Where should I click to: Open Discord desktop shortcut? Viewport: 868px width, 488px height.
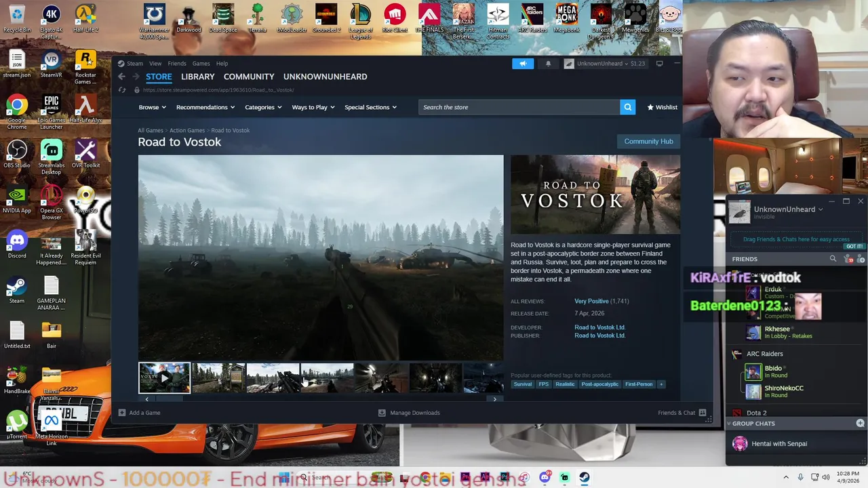pos(17,245)
